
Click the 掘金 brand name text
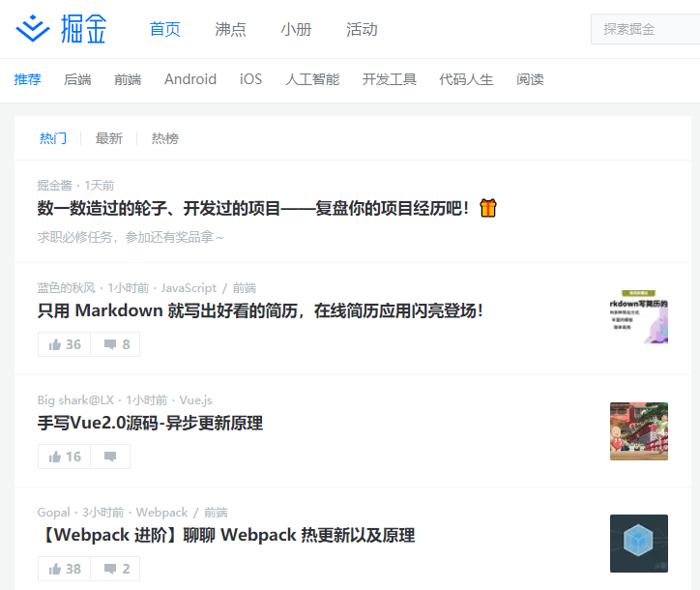point(83,29)
